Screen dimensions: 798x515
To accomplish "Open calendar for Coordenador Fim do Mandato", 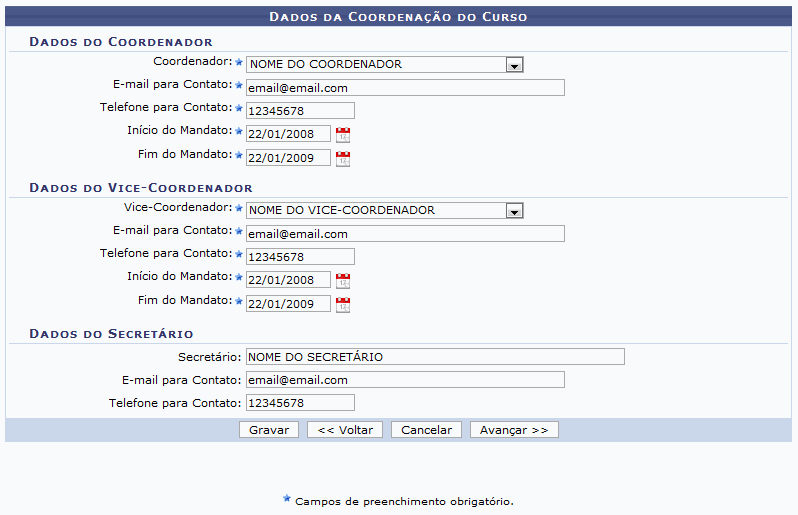I will pos(343,157).
